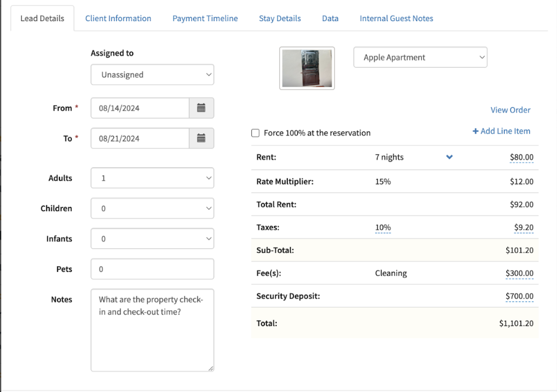Open the Apple Apartment property selector

(x=420, y=57)
